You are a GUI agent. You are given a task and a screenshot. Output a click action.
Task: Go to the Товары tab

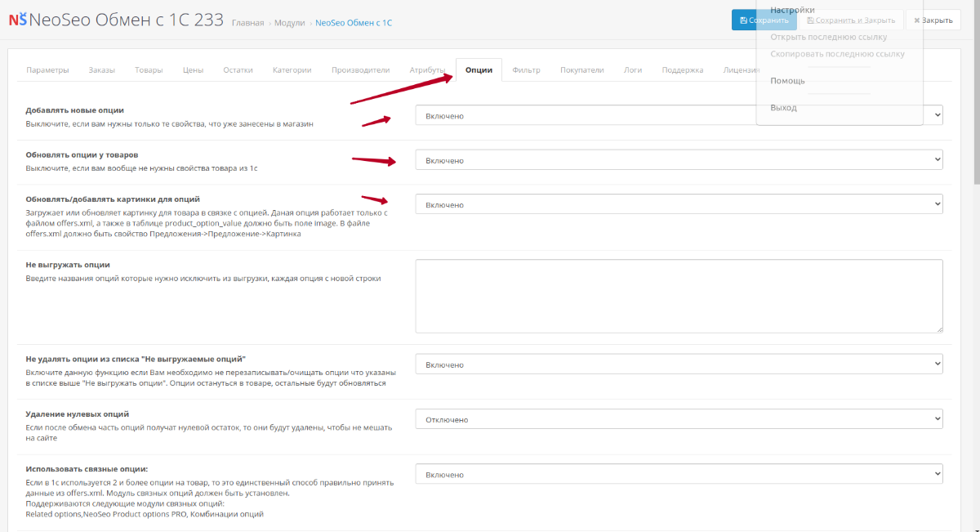click(x=149, y=70)
